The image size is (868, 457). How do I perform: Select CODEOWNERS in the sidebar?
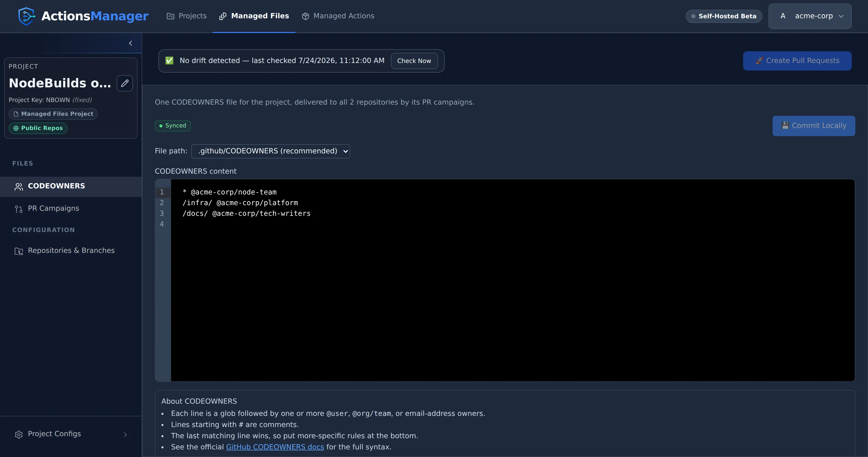[71, 186]
